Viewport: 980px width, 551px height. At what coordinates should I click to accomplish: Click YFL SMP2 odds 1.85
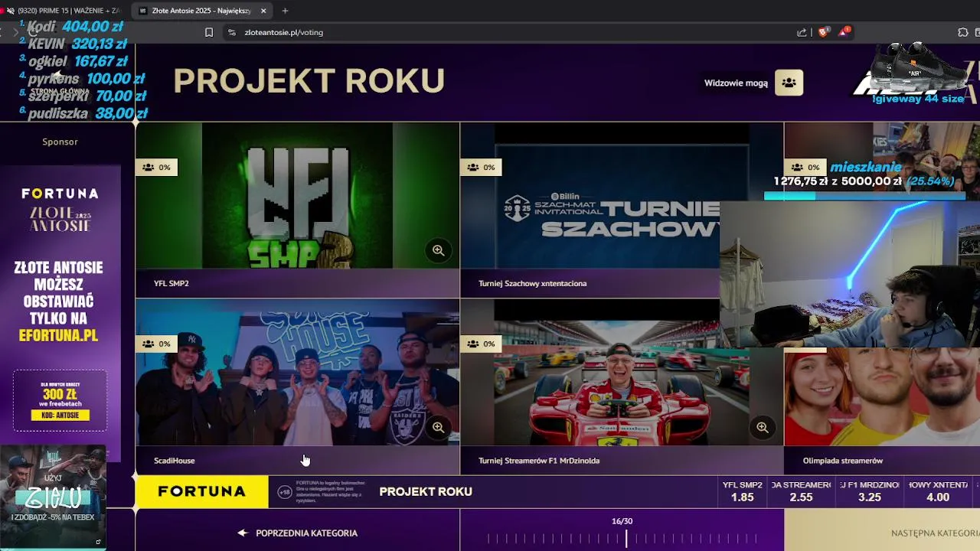(743, 491)
